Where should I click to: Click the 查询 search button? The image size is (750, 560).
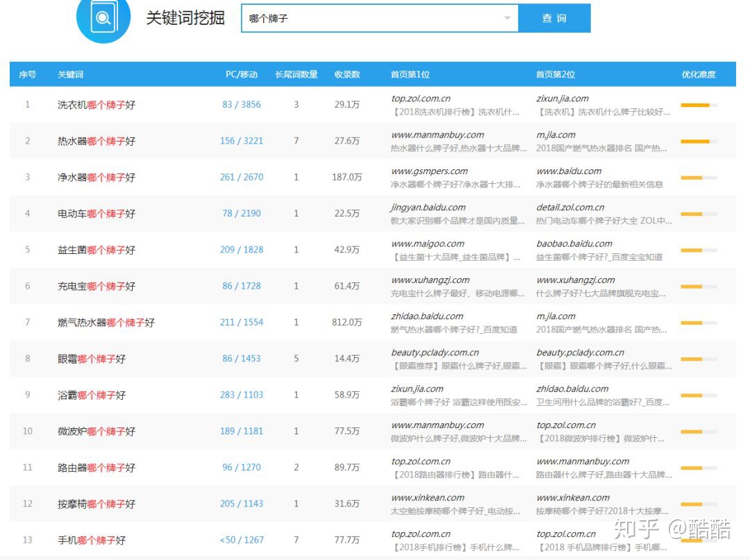pyautogui.click(x=554, y=18)
